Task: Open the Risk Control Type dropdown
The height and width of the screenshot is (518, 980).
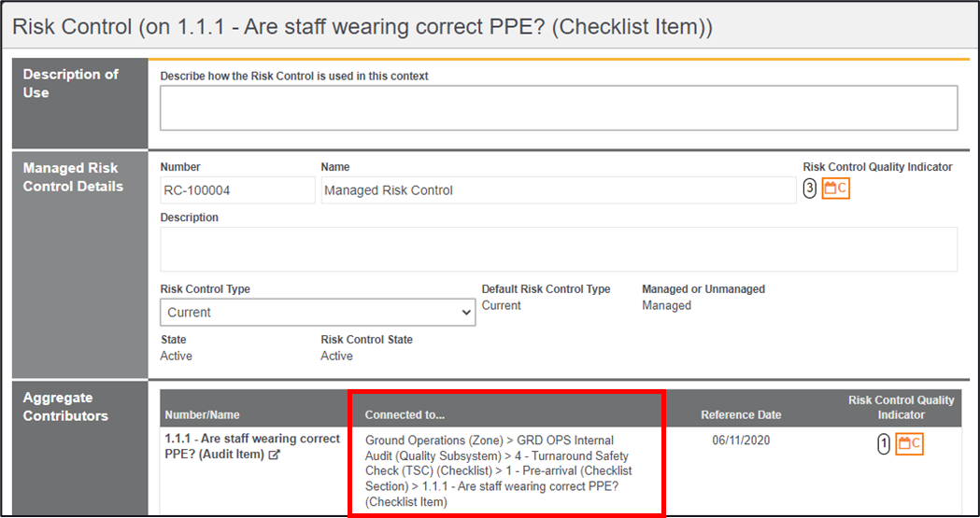Action: (318, 313)
